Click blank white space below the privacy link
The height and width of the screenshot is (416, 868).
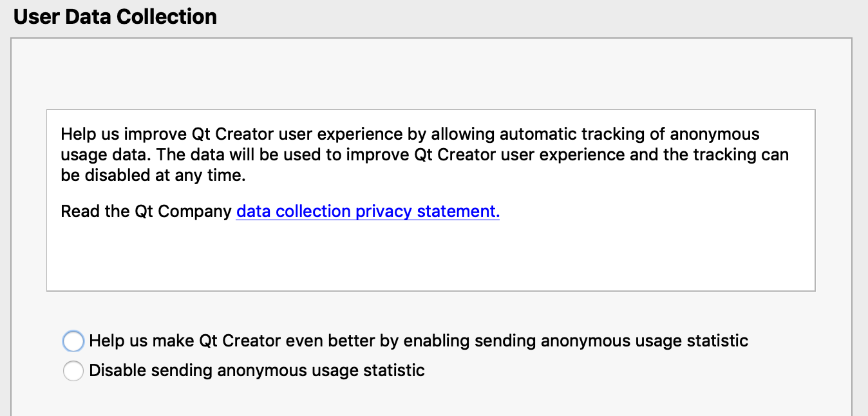pos(430,258)
